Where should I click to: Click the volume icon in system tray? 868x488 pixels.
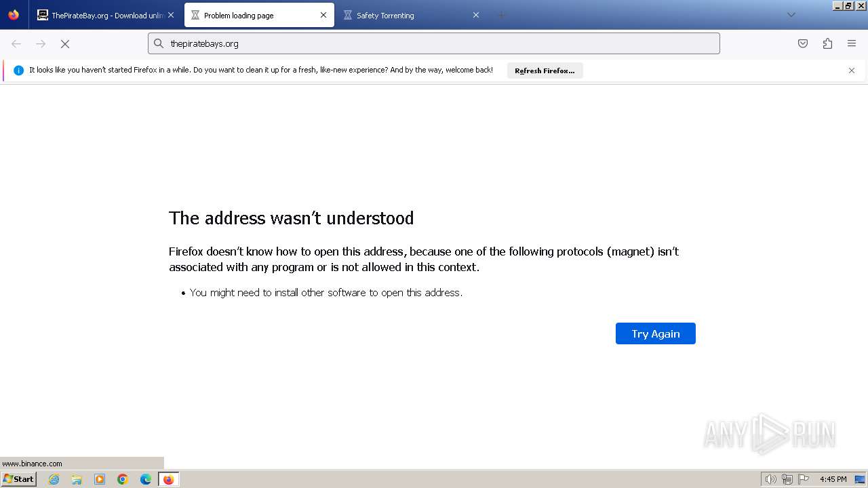770,479
